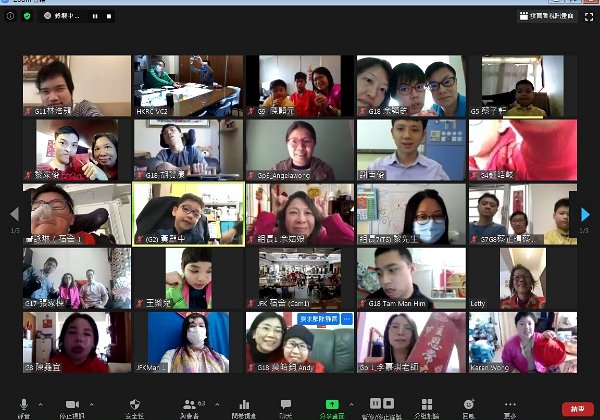Screen dimensions: 600x420
Task: Pause recording from the top indicator
Action: 95,16
